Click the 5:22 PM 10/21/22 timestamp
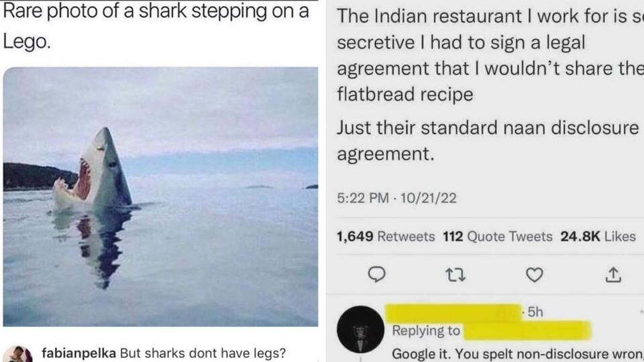 (x=396, y=198)
